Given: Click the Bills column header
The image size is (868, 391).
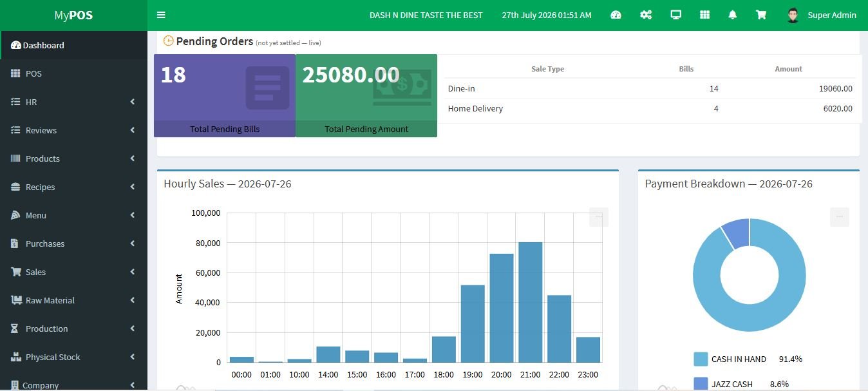Looking at the screenshot, I should tap(686, 69).
